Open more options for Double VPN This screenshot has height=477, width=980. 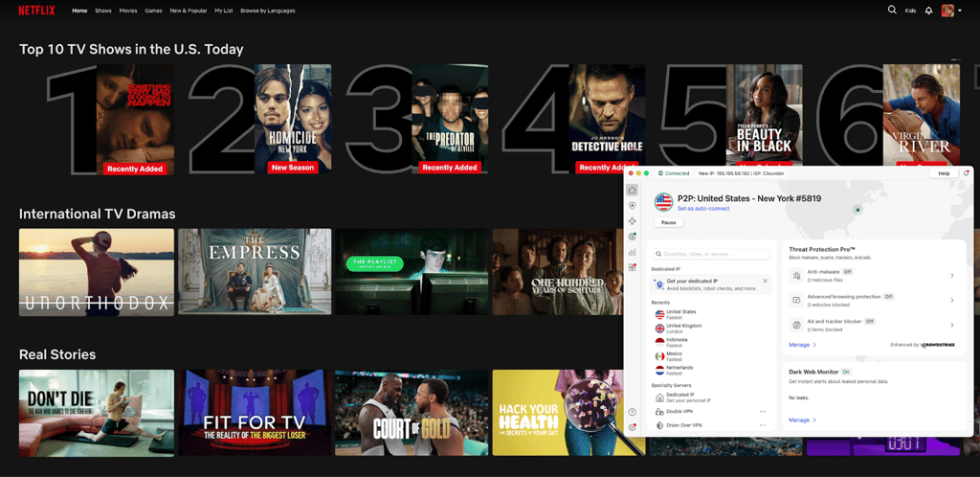tap(763, 411)
